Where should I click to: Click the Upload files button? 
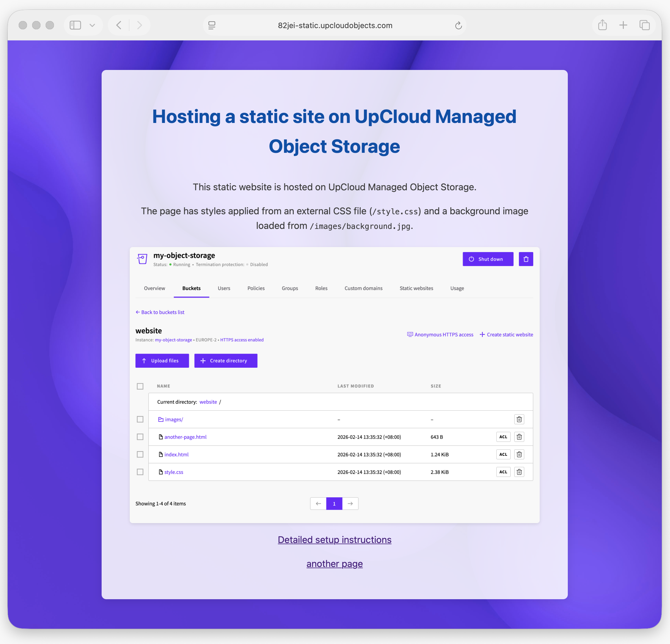(x=162, y=360)
